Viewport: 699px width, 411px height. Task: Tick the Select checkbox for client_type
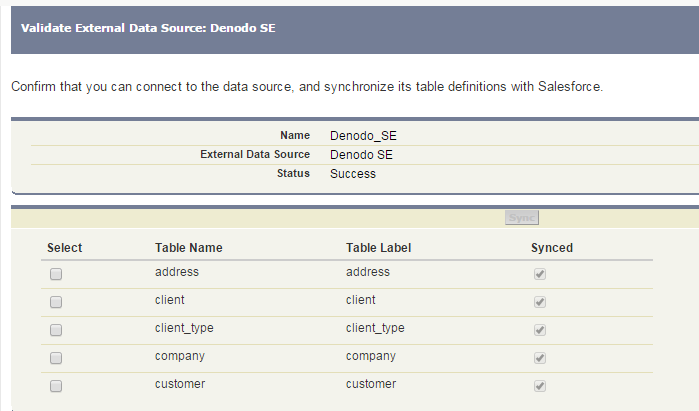56,329
